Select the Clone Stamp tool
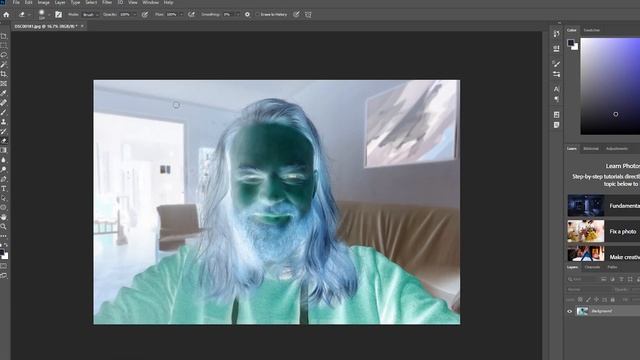Image resolution: width=640 pixels, height=360 pixels. [4, 122]
